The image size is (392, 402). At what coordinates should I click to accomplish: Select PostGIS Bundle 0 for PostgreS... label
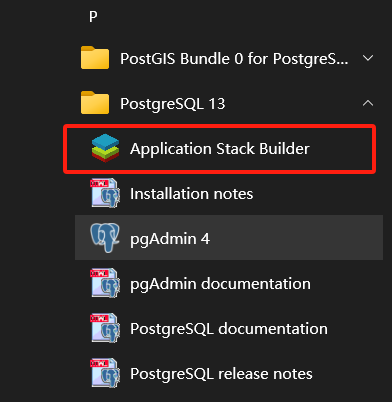tap(234, 59)
